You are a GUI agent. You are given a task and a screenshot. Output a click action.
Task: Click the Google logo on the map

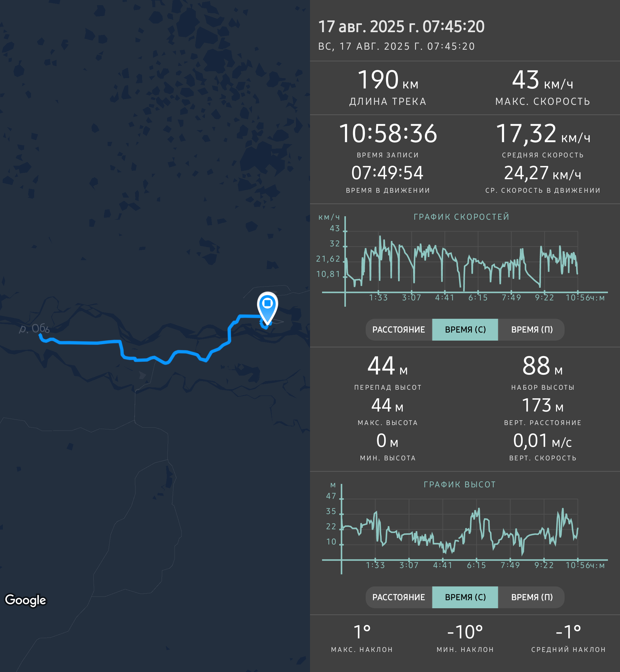coord(26,600)
